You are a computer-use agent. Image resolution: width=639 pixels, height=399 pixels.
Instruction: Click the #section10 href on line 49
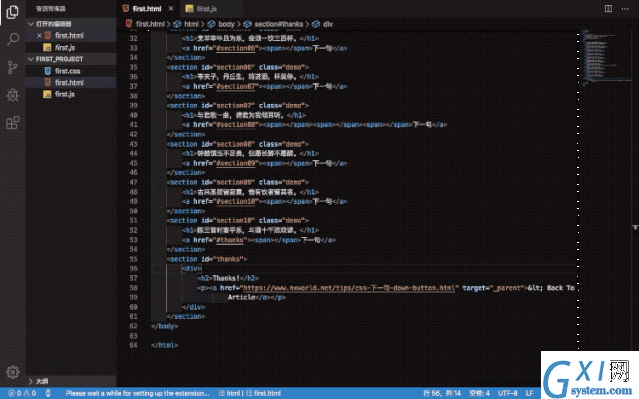[x=236, y=201]
